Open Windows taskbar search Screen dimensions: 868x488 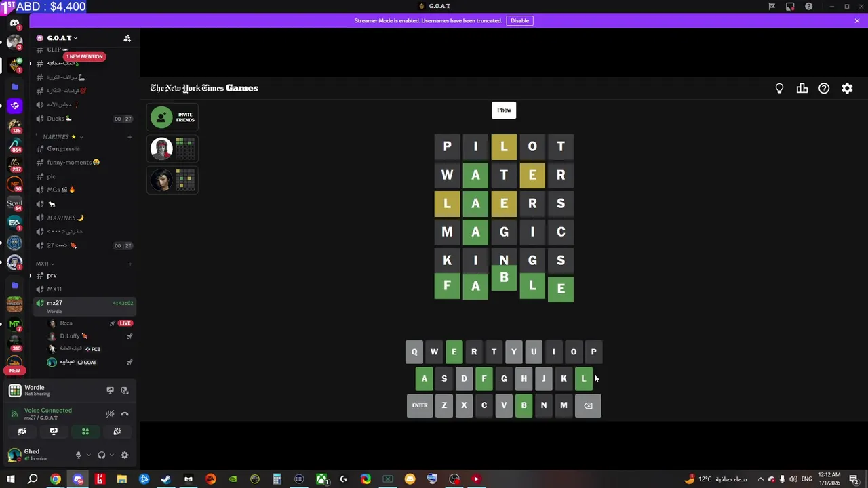(33, 479)
